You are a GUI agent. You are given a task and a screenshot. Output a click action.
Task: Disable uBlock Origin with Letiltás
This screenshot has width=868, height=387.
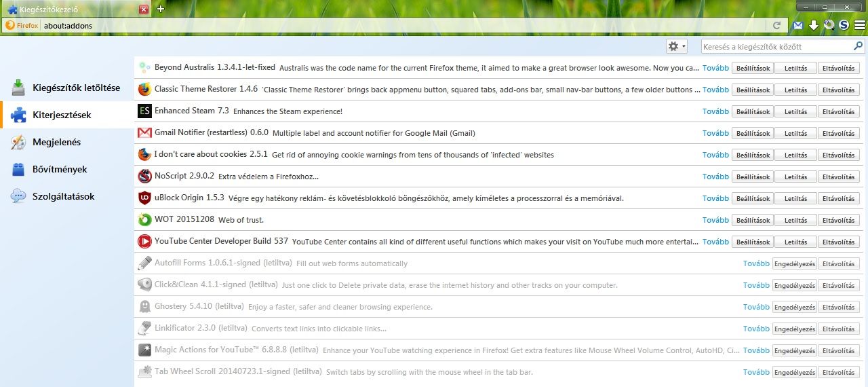pyautogui.click(x=795, y=199)
